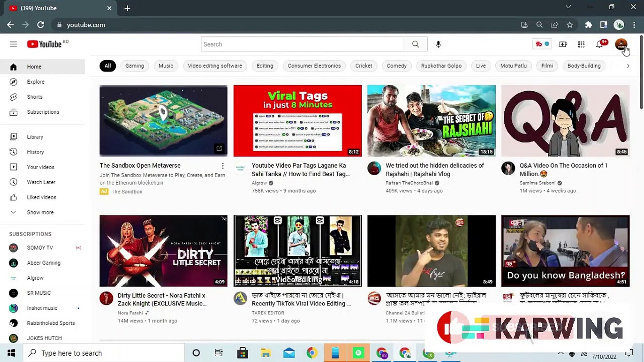Start a voice search with the microphone icon
This screenshot has width=644, height=362.
[x=438, y=44]
